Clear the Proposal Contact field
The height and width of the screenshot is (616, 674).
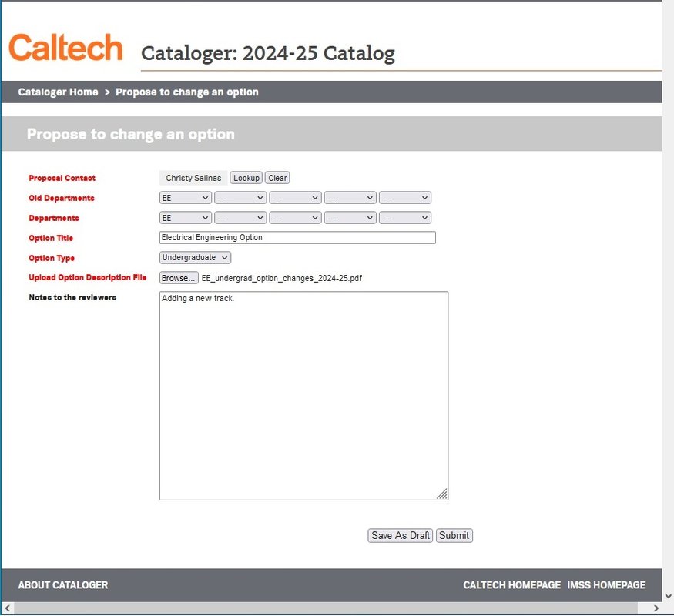[277, 178]
